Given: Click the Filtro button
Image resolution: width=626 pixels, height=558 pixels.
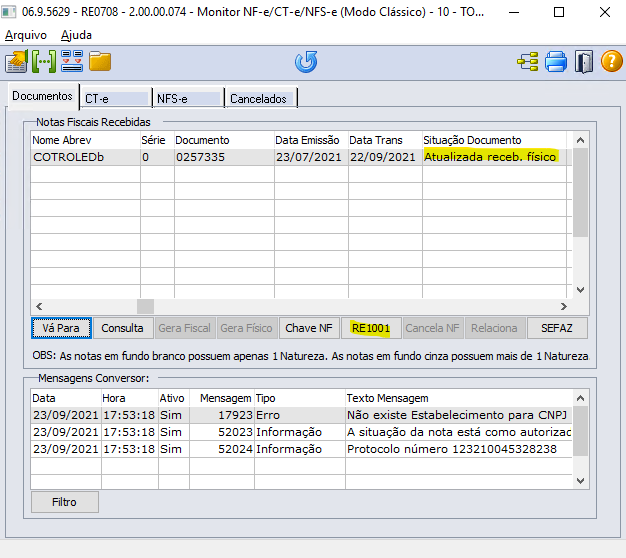Looking at the screenshot, I should click(x=64, y=502).
